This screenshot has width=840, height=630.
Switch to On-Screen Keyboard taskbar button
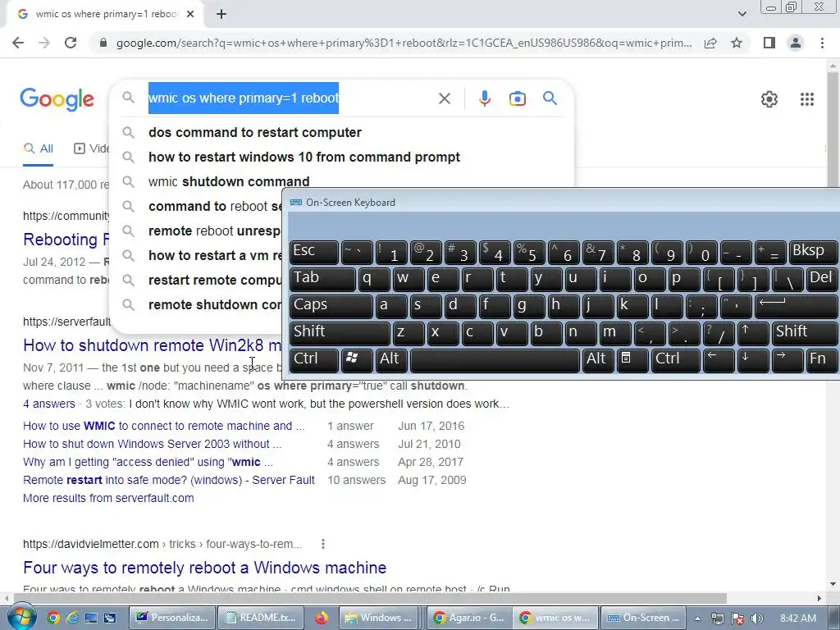(643, 618)
